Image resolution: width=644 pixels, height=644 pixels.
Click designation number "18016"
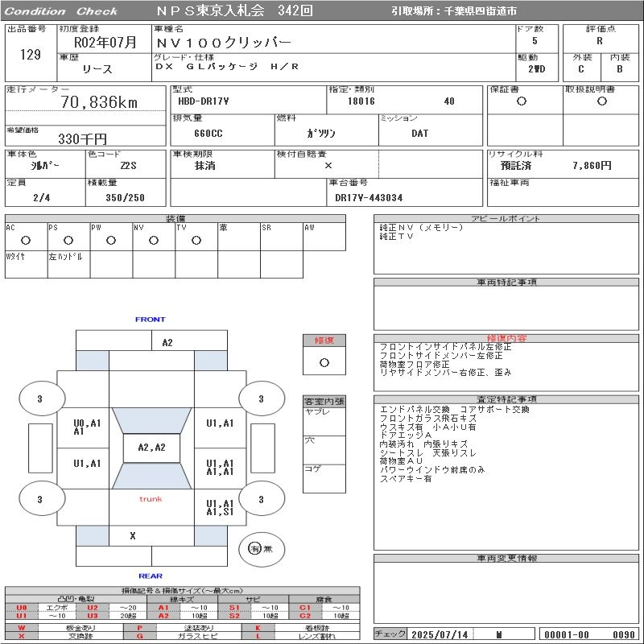point(361,101)
